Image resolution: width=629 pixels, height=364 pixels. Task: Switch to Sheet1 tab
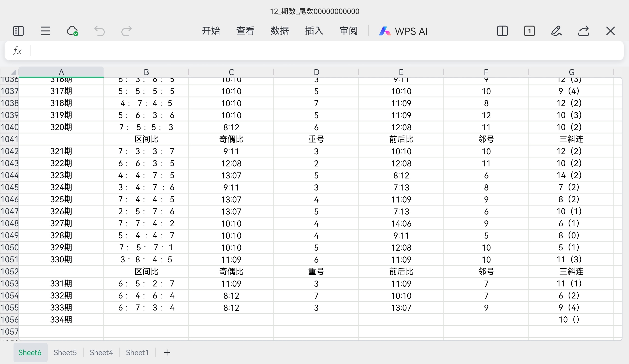coord(137,352)
